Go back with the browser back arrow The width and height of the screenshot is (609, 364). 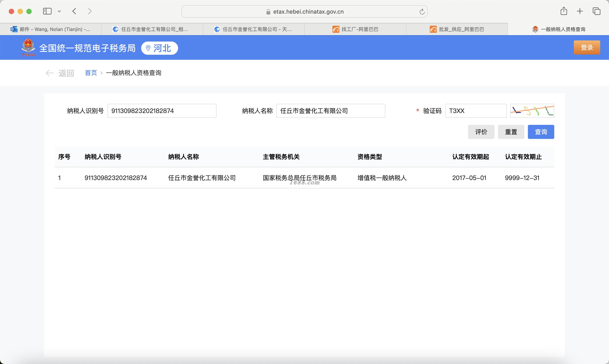tap(74, 11)
